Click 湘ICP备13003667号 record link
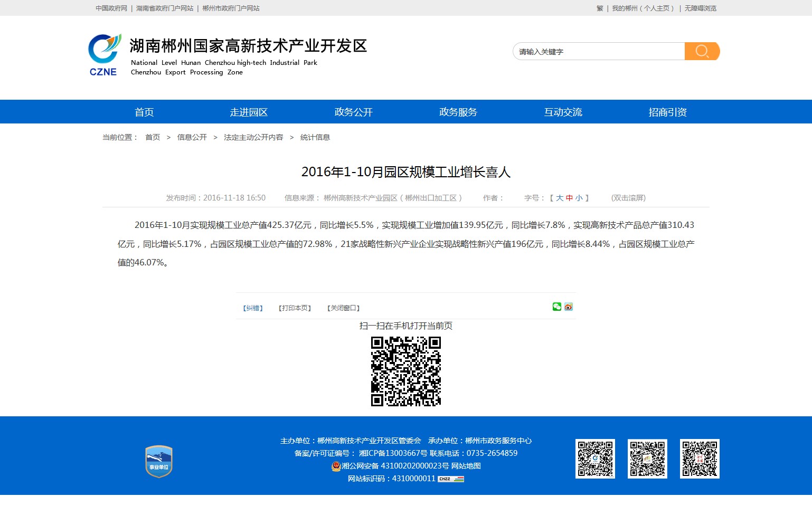This screenshot has height=506, width=812. (x=393, y=453)
